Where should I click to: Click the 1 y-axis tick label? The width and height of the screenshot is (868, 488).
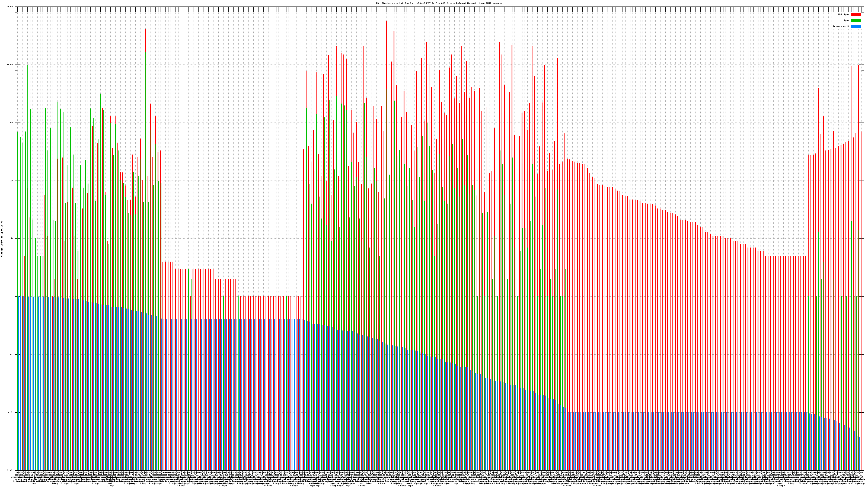[13, 296]
